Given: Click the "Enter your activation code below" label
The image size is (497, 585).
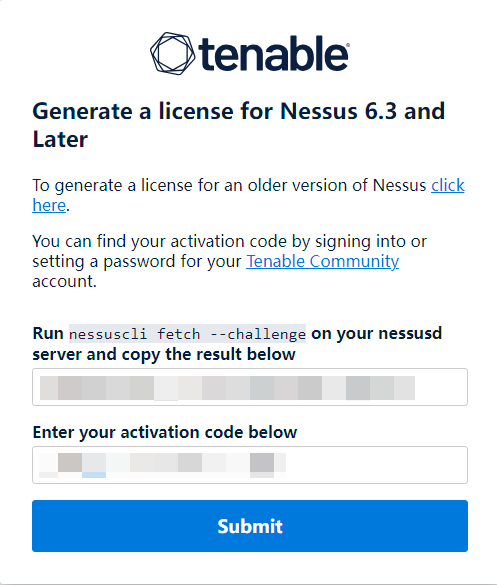Looking at the screenshot, I should click(x=165, y=432).
